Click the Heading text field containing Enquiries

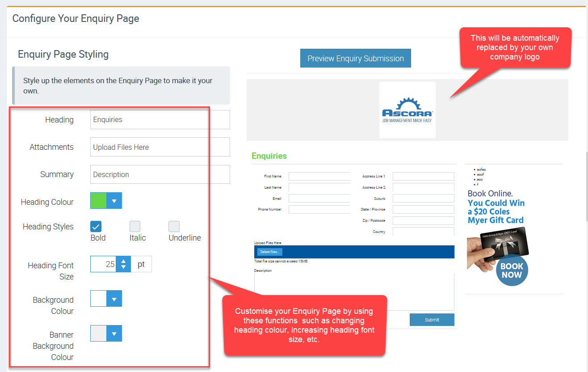160,120
